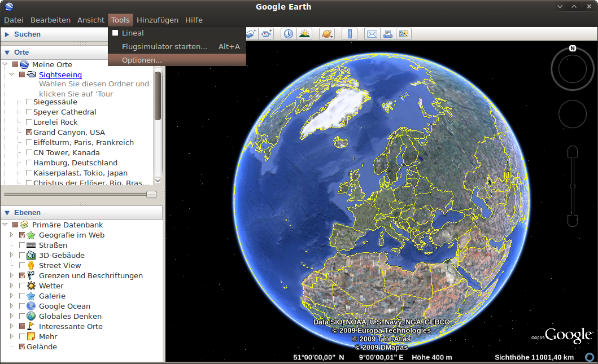Add an image overlay from the toolbar
This screenshot has width=598, height=364.
(251, 34)
